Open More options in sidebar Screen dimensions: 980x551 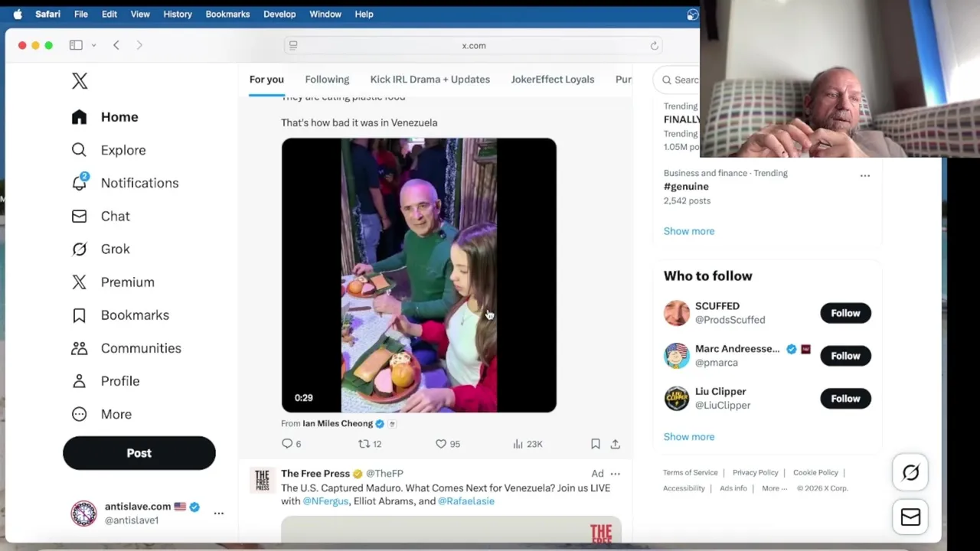tap(101, 414)
